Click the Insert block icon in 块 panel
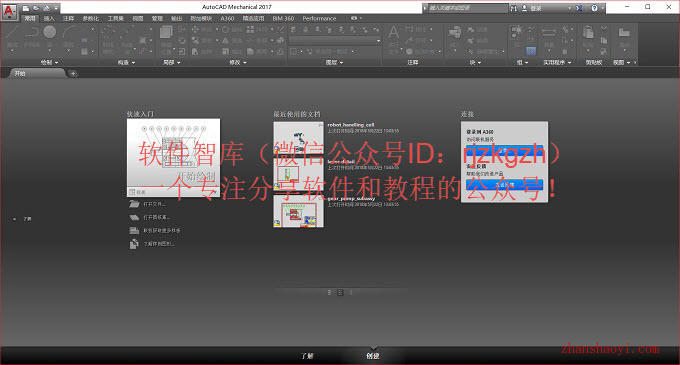Screen dimensions: 680x365 454,32
